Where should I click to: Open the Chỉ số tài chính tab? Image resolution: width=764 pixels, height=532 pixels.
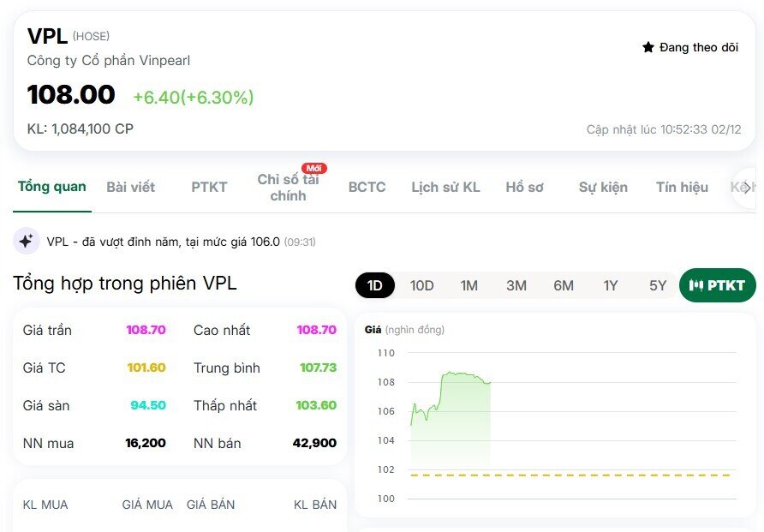pyautogui.click(x=289, y=187)
